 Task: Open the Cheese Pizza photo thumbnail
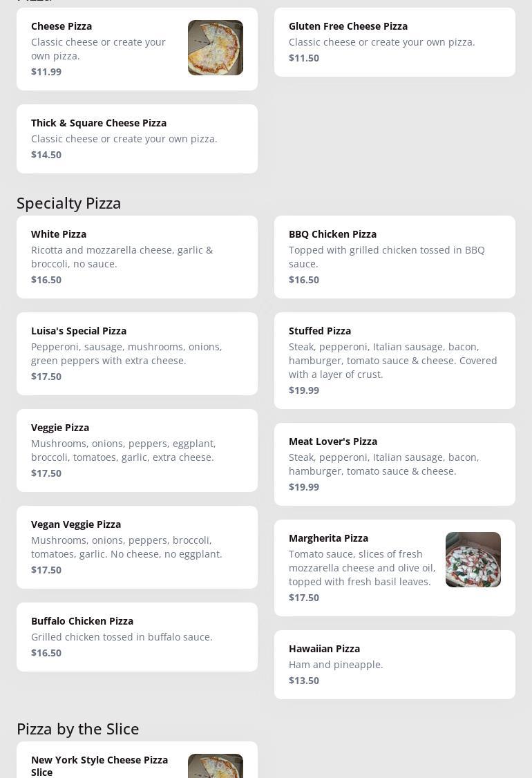[215, 48]
